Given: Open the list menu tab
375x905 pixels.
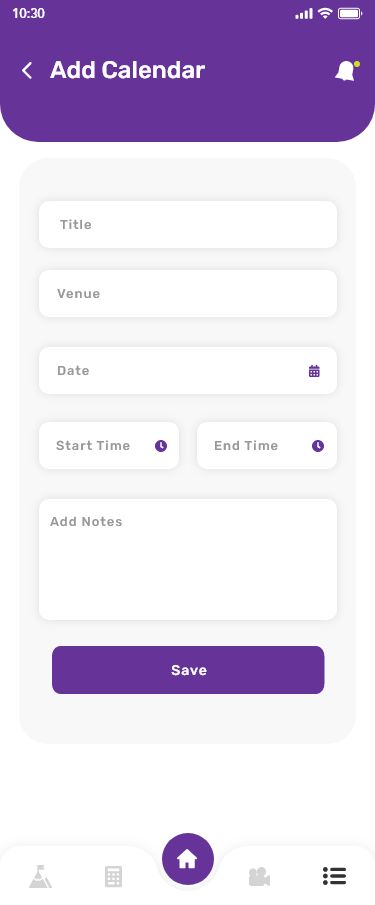Looking at the screenshot, I should pos(334,876).
